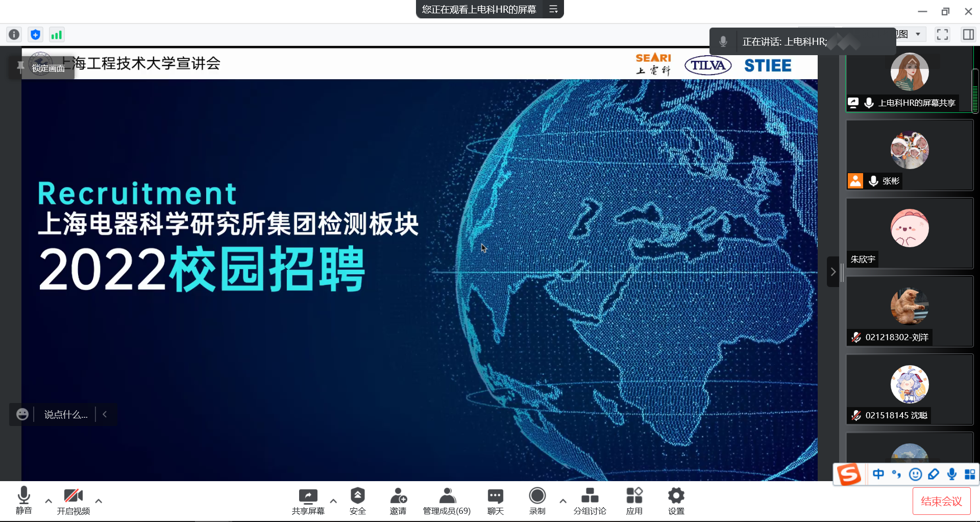Turn on the video camera
Screen dimensions: 980x522
click(73, 501)
